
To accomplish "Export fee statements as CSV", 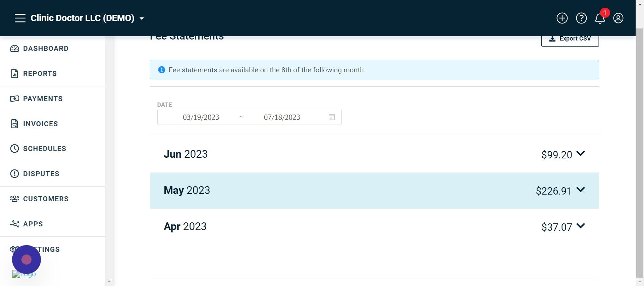I will [x=570, y=39].
